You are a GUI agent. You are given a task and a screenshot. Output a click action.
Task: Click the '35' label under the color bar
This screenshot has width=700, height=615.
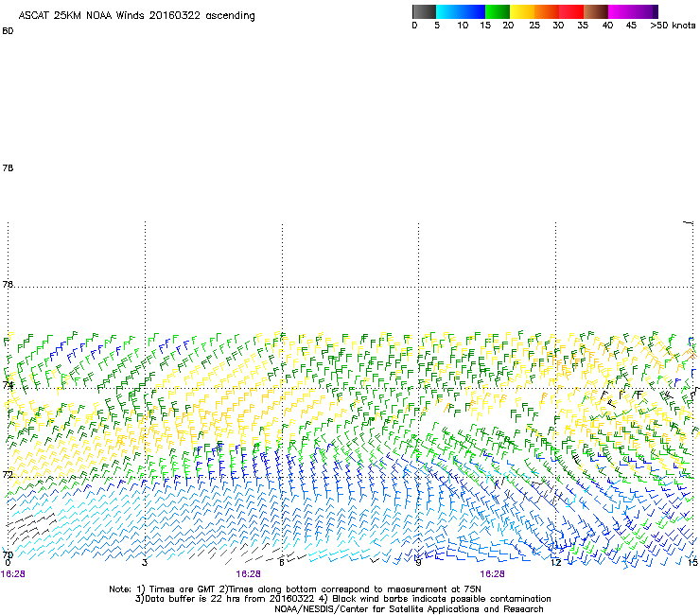(583, 26)
